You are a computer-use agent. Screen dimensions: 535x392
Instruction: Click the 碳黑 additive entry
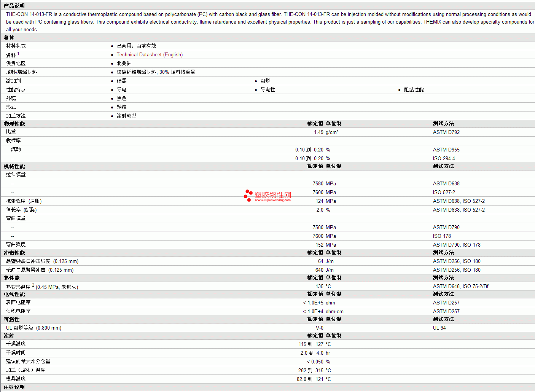(x=121, y=81)
